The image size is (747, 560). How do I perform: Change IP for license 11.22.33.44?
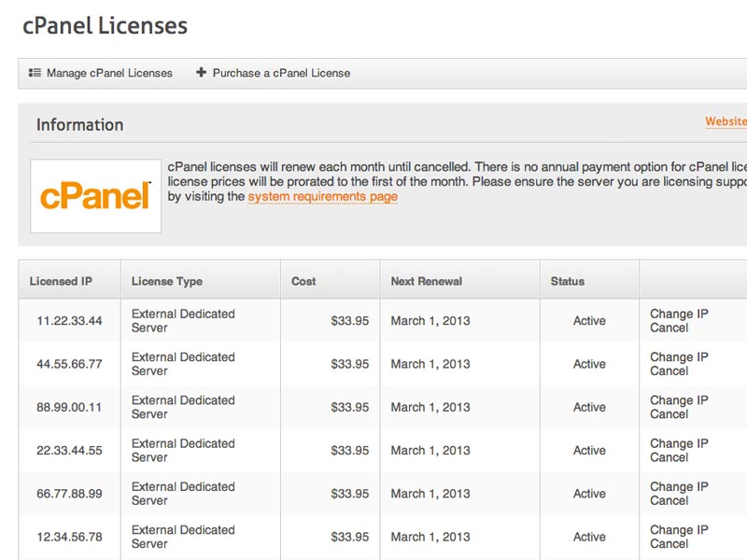679,314
